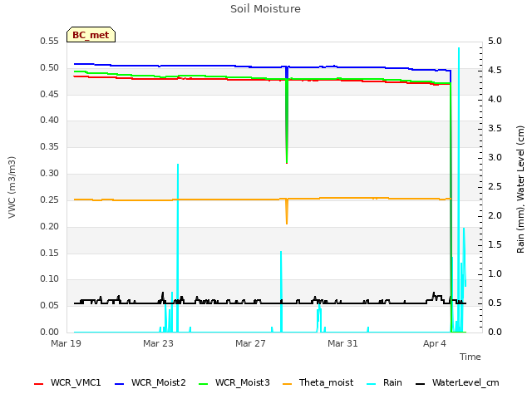Screen dimensions: 532x399
Task: Click the BC_met annotation label
Action: point(91,35)
